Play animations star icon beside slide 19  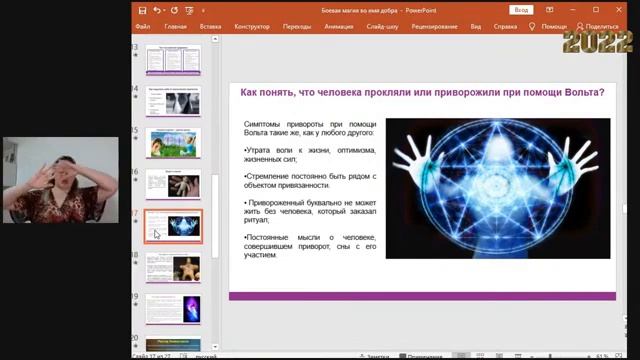(x=136, y=304)
